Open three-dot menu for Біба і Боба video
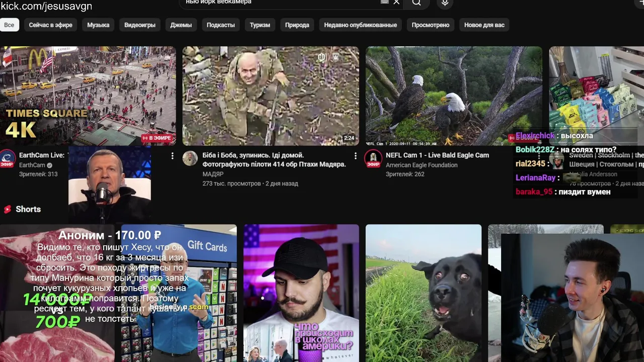The width and height of the screenshot is (644, 362). [x=355, y=156]
